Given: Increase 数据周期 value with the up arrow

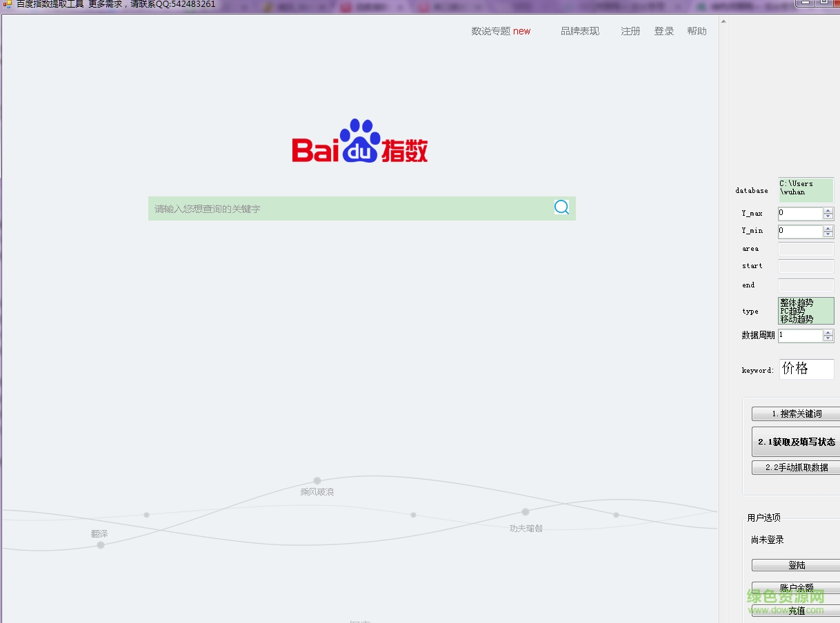Looking at the screenshot, I should (828, 332).
